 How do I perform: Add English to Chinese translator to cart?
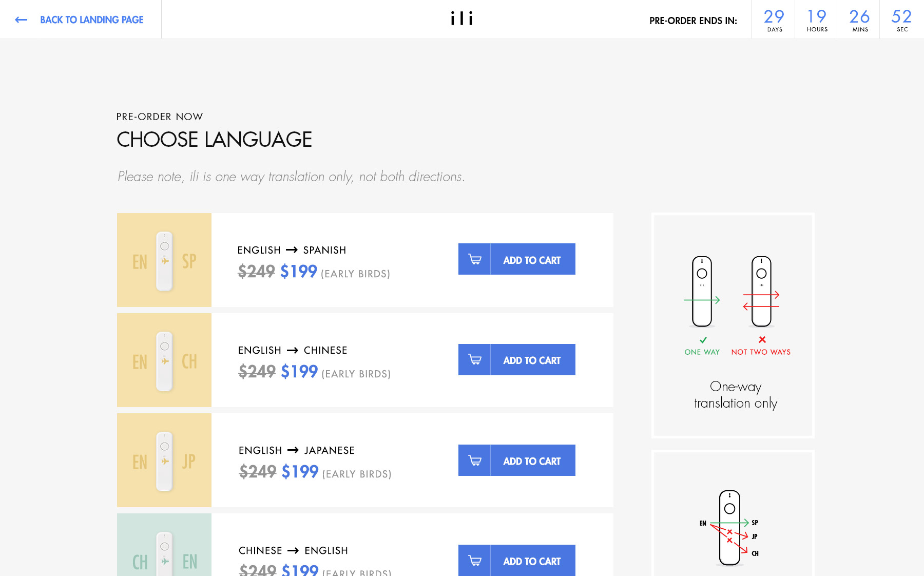[x=532, y=360]
